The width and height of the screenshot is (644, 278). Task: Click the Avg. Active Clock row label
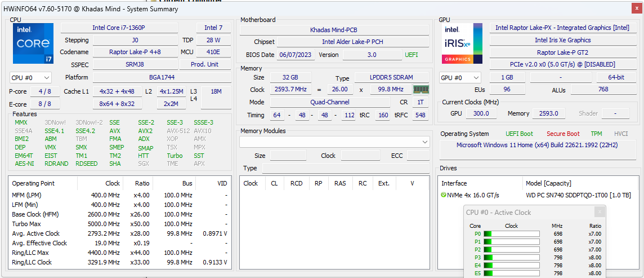pos(35,233)
